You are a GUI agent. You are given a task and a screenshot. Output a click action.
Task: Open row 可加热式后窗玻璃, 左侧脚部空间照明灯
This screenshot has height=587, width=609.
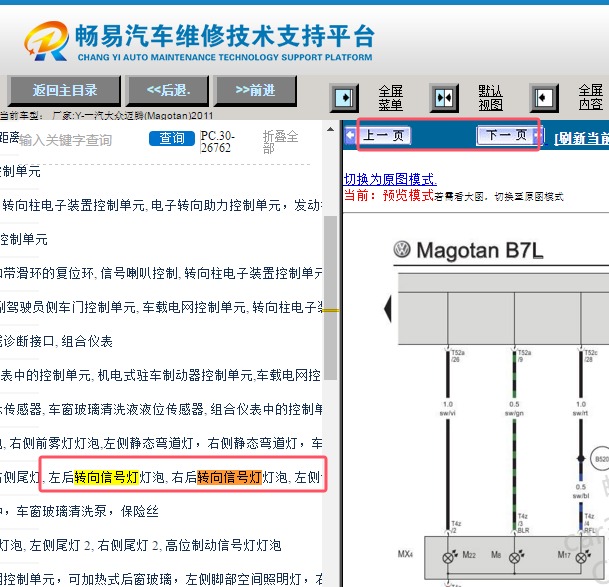[161, 579]
